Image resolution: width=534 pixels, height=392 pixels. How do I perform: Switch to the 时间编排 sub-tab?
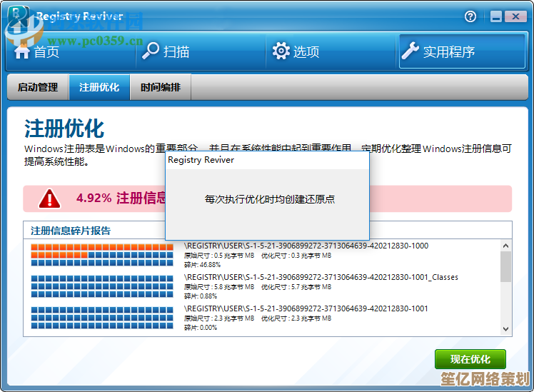click(x=161, y=87)
